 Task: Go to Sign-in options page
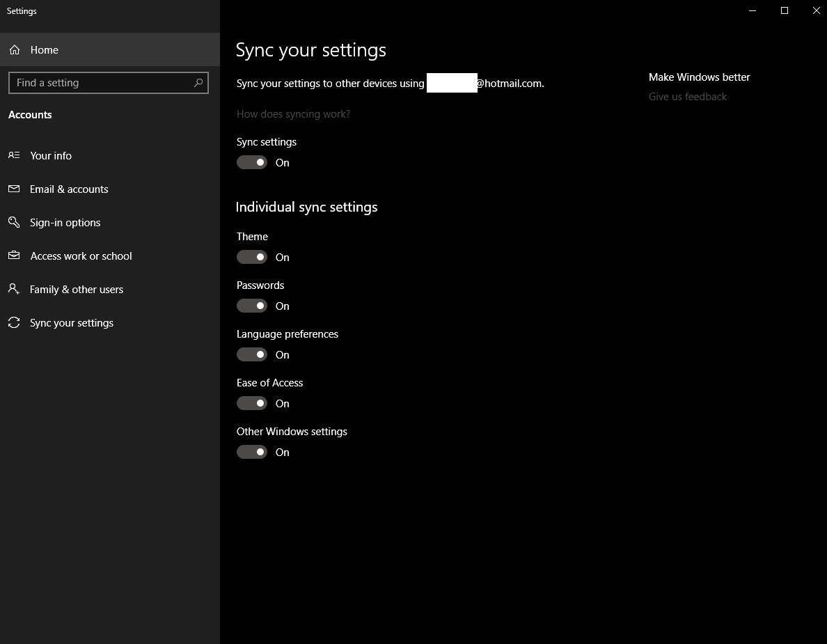(x=65, y=222)
